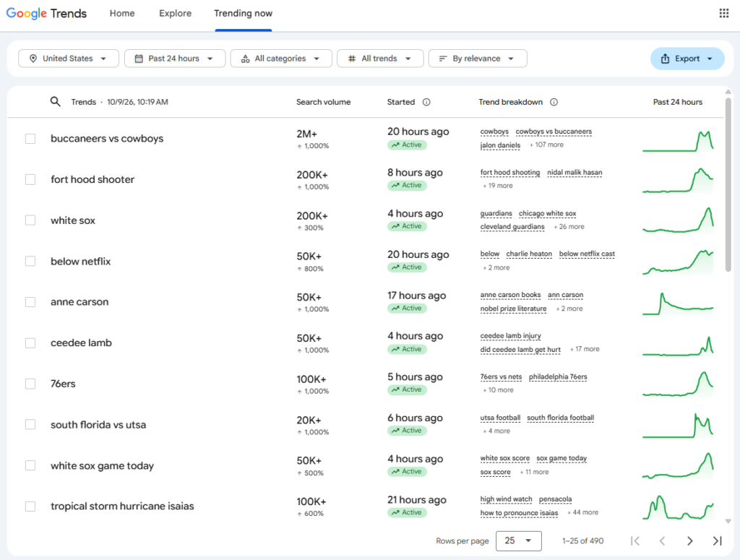Image resolution: width=740 pixels, height=560 pixels.
Task: Check the 76ers row checkbox
Action: (x=30, y=384)
